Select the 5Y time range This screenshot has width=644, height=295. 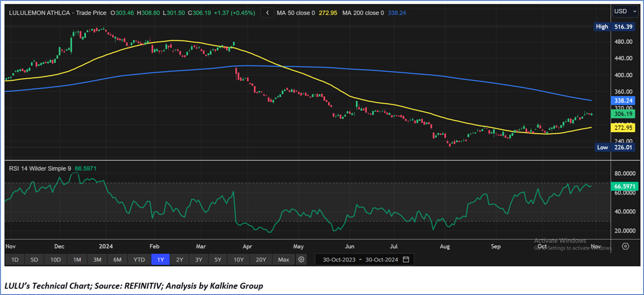(x=218, y=260)
